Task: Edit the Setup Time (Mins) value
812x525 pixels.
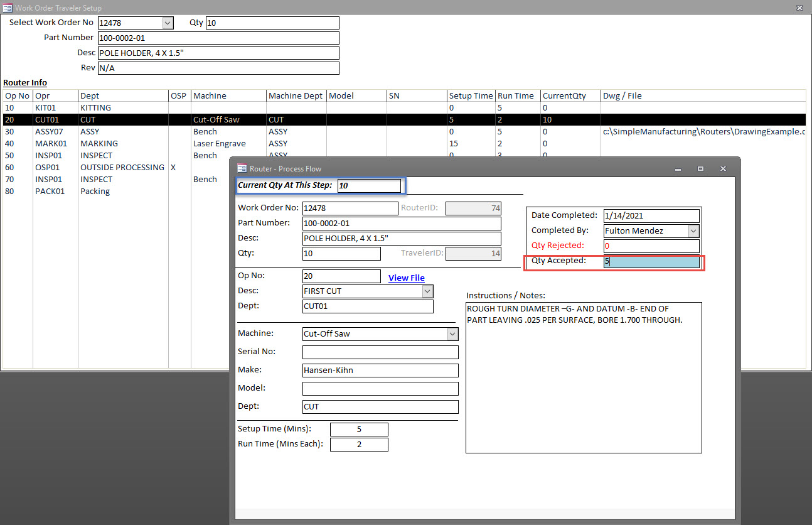Action: pyautogui.click(x=358, y=429)
